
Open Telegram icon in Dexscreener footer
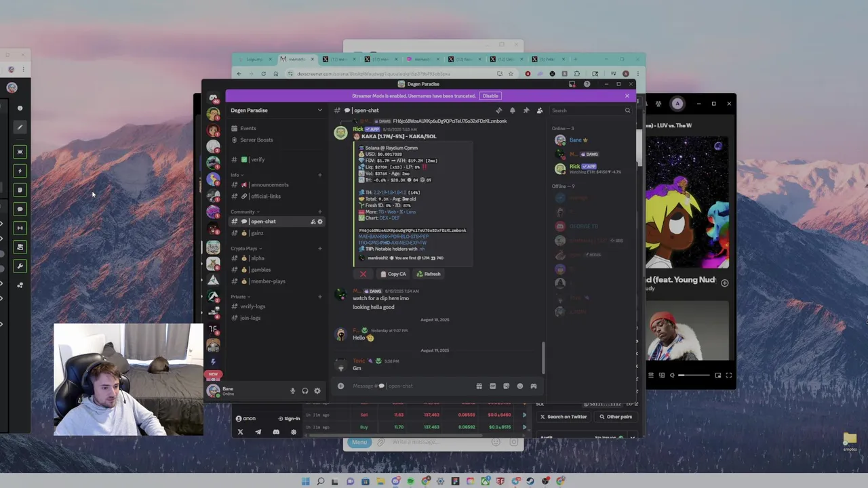coord(258,432)
